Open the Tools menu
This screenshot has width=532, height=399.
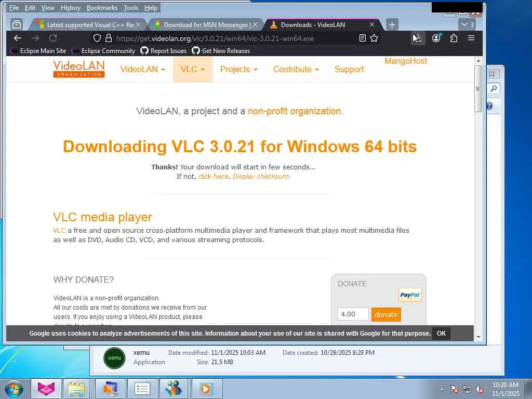pos(130,7)
